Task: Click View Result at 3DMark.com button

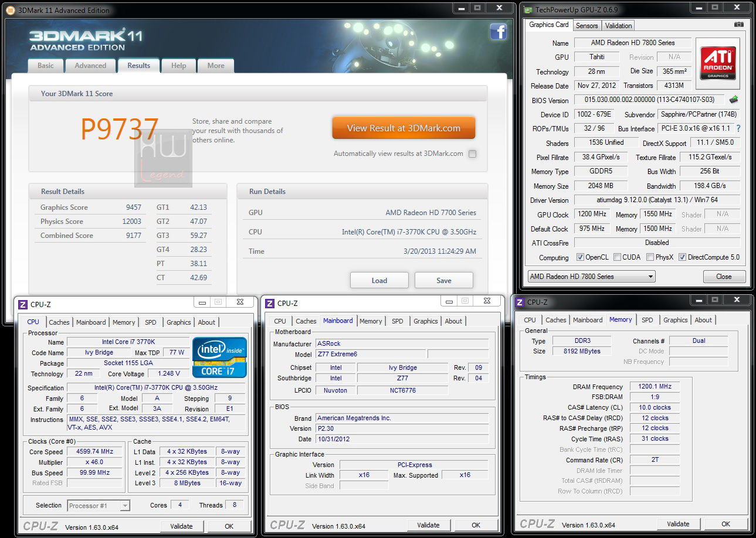Action: (x=404, y=128)
